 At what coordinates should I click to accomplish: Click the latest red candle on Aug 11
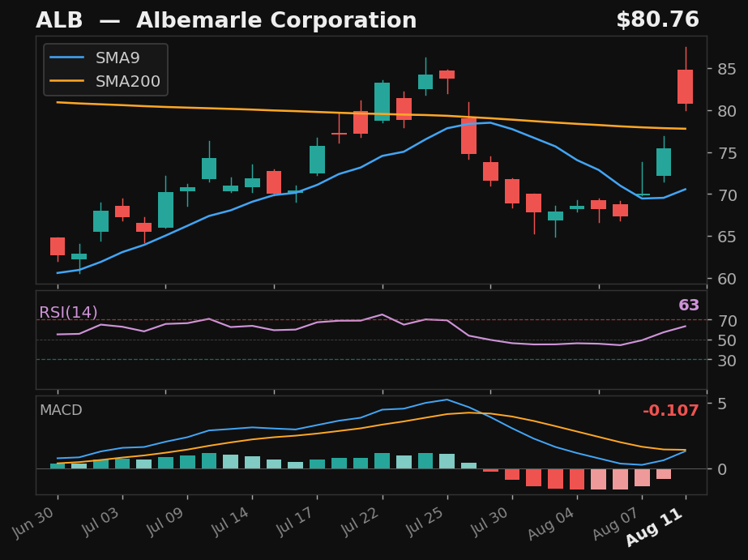686,87
